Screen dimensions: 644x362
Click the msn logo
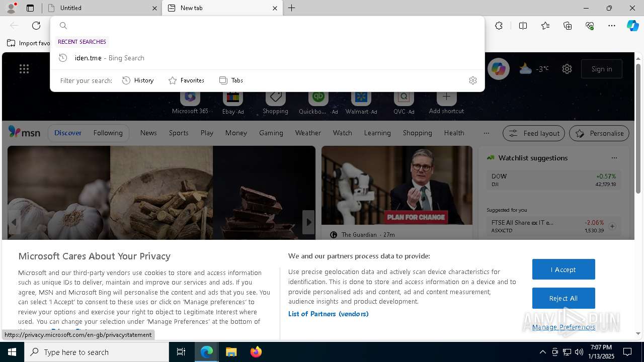click(x=24, y=132)
